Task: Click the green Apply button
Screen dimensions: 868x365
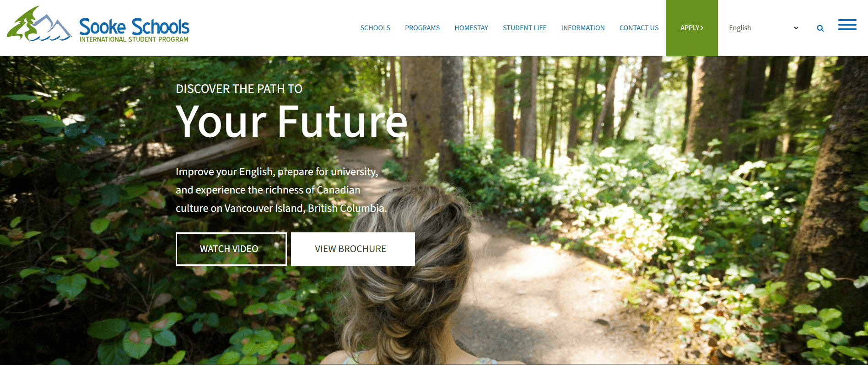Action: click(691, 28)
